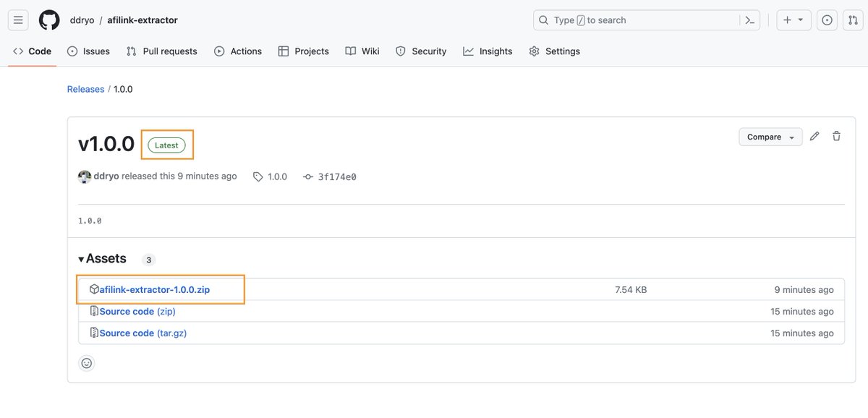
Task: Click the Source code (tar.gz) 15 minutes ago timestamp
Action: pyautogui.click(x=802, y=333)
